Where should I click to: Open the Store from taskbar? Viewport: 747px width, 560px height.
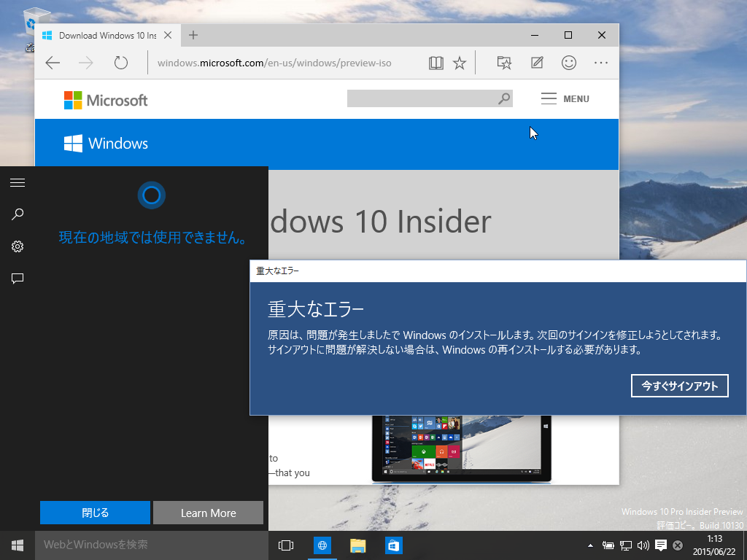[x=393, y=545]
